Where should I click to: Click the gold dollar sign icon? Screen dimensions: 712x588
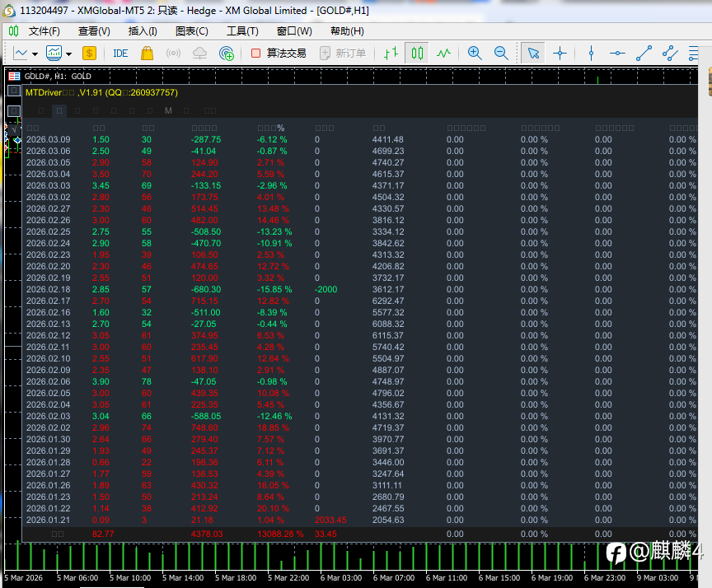click(89, 54)
